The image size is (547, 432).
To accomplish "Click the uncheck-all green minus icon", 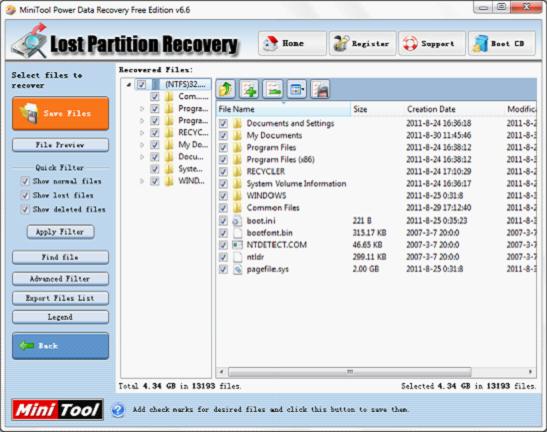I will [x=273, y=89].
